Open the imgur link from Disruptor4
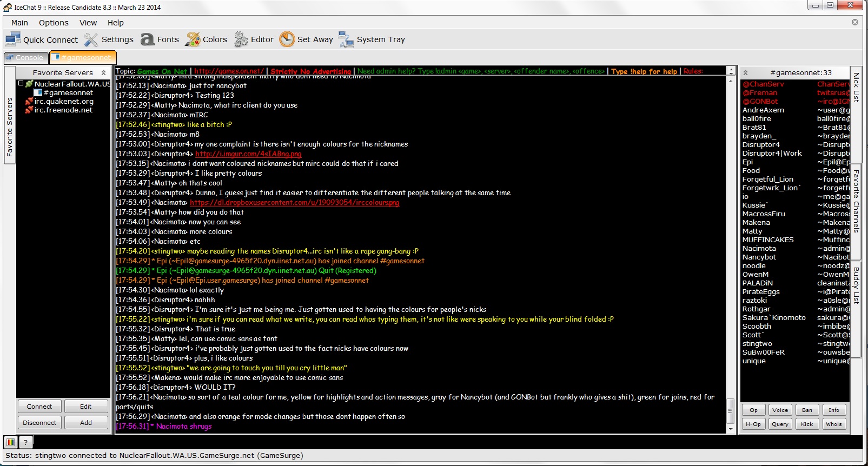The width and height of the screenshot is (868, 466). click(x=248, y=154)
